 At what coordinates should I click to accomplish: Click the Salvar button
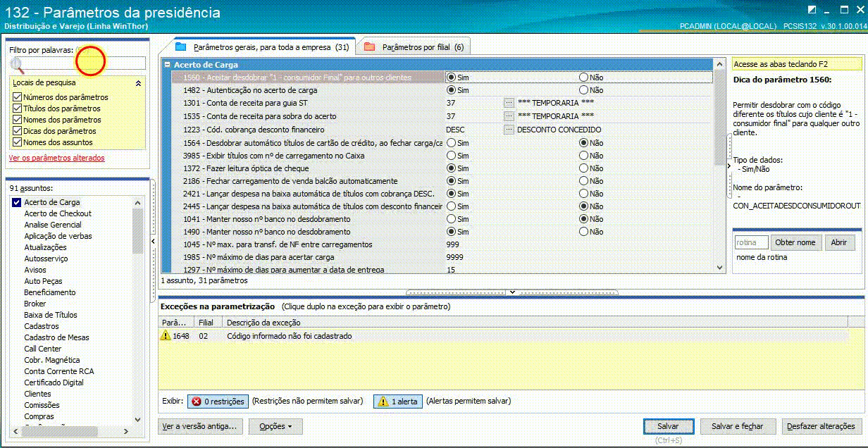(x=668, y=426)
